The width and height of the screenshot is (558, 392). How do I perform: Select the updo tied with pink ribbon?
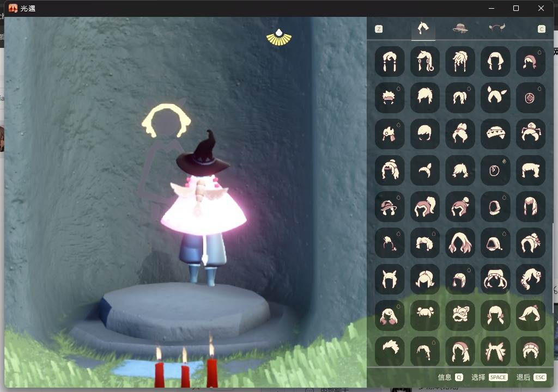click(x=460, y=134)
